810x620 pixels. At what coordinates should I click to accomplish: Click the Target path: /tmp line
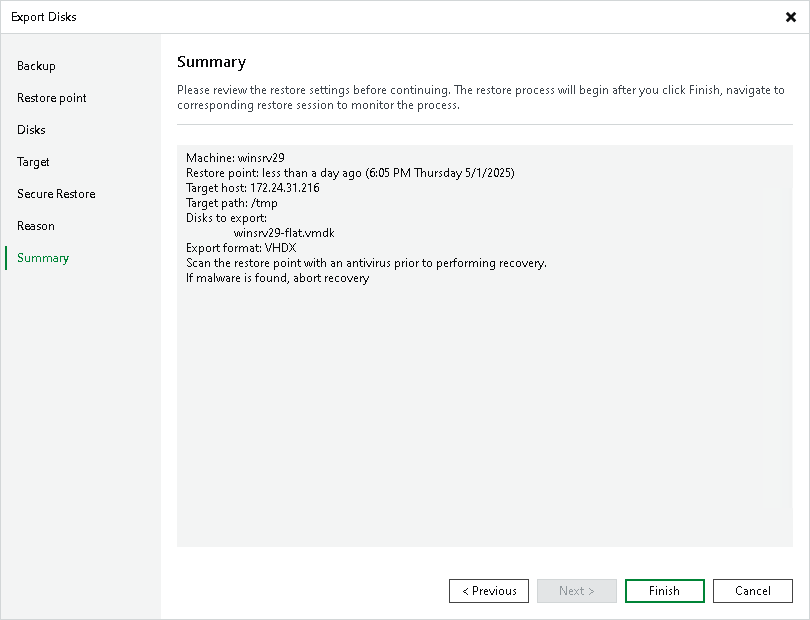click(x=231, y=203)
